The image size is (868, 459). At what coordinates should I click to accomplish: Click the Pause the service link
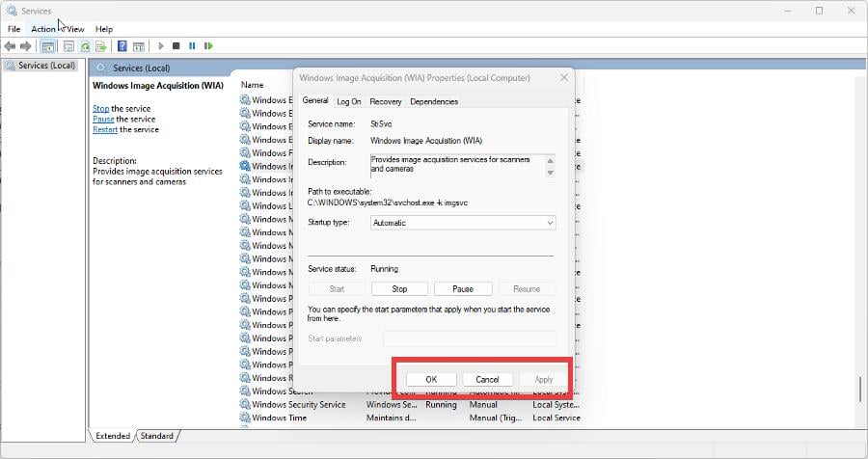pos(103,119)
